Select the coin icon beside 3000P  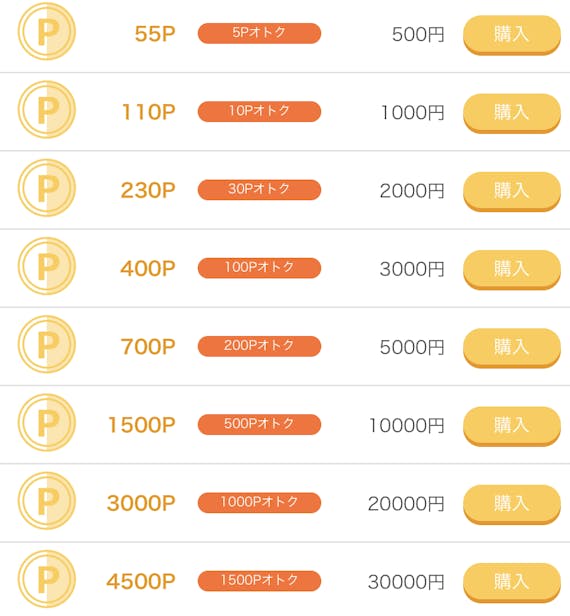[x=47, y=501]
